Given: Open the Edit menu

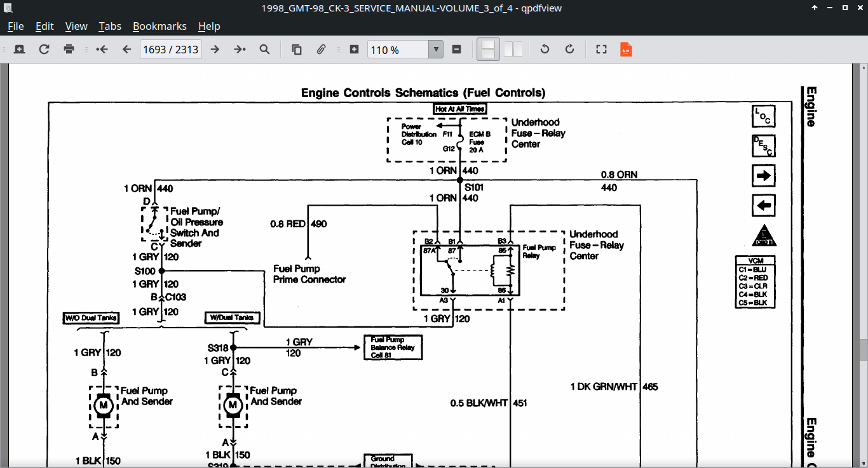Looking at the screenshot, I should click(44, 26).
